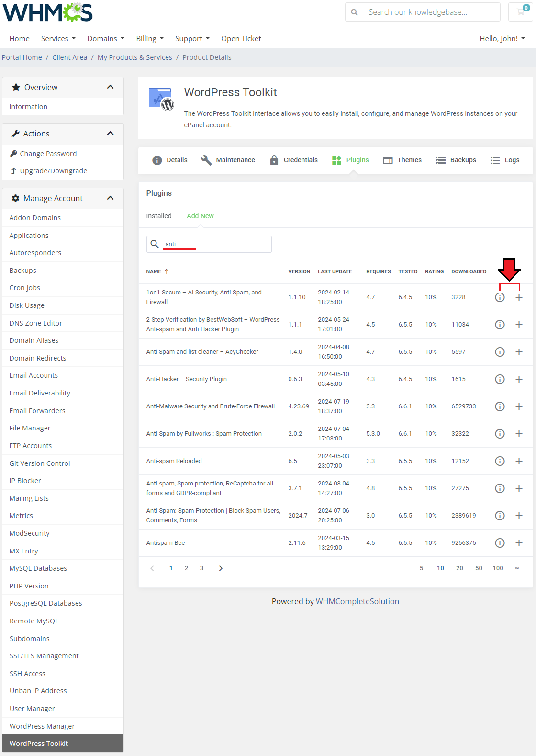Screen dimensions: 536x756
Task: Open info for Anti-spam ReCaptcha GDPR plugin
Action: tap(500, 488)
